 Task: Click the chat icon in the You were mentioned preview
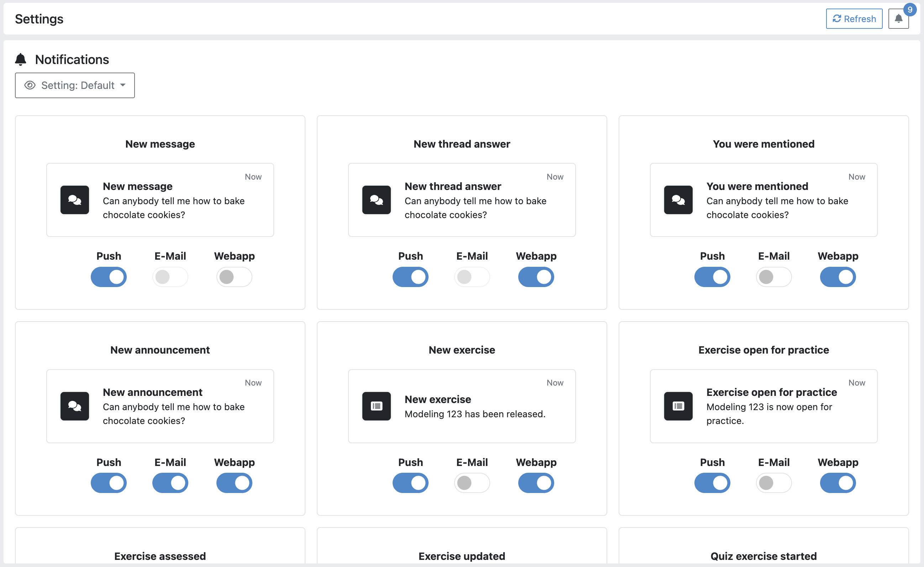coord(678,200)
